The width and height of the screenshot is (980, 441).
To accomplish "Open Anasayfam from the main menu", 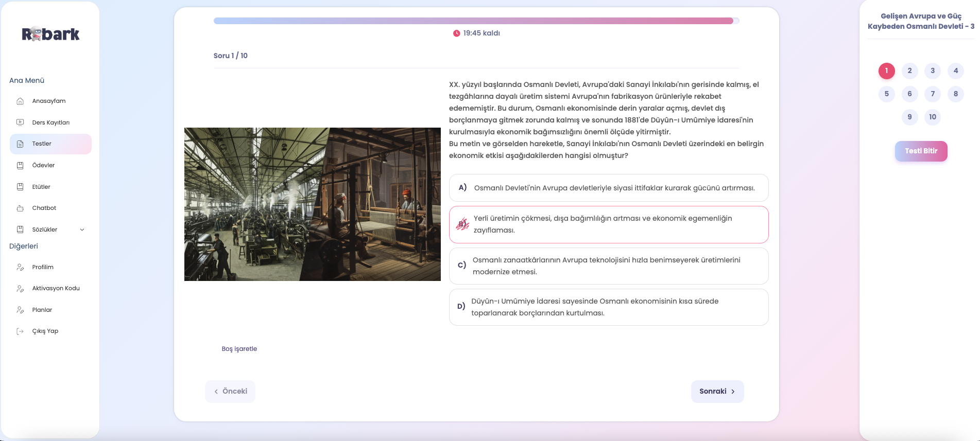I will click(50, 101).
